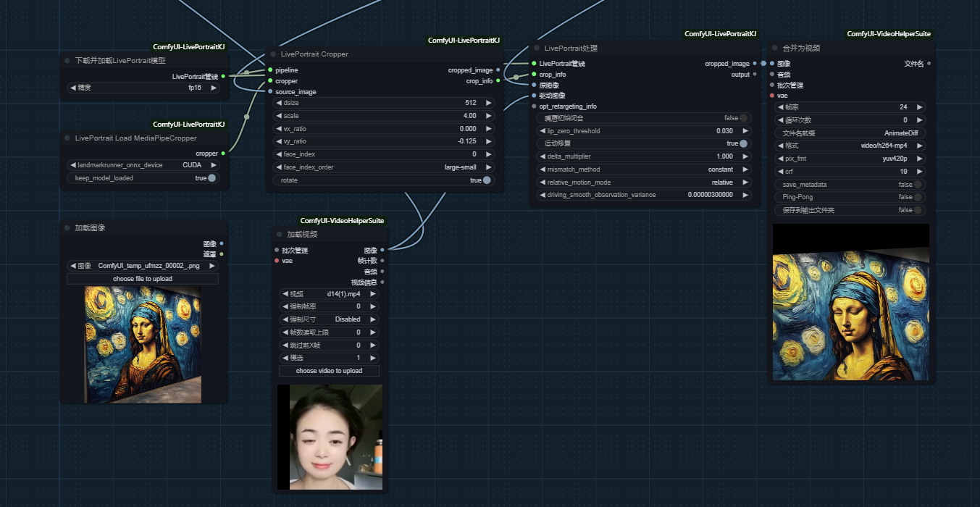Enable the 保存到输出文件夹 toggle

[x=918, y=210]
